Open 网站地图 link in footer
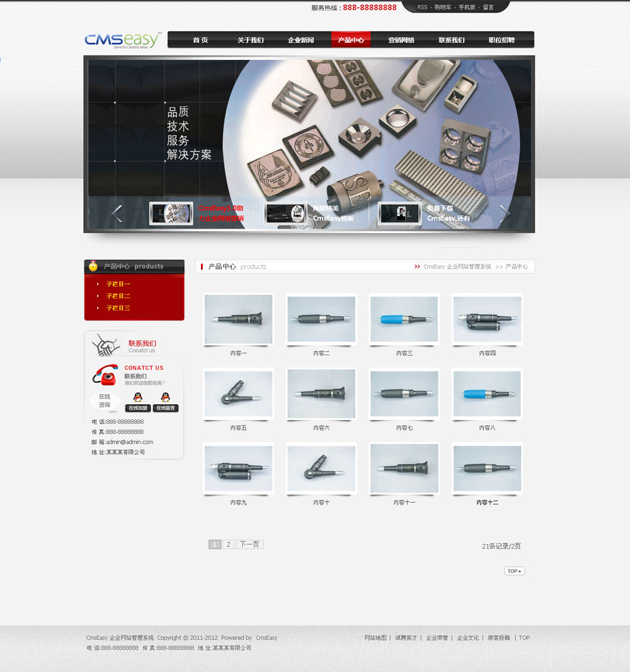Screen dimensions: 630x672 (x=375, y=638)
